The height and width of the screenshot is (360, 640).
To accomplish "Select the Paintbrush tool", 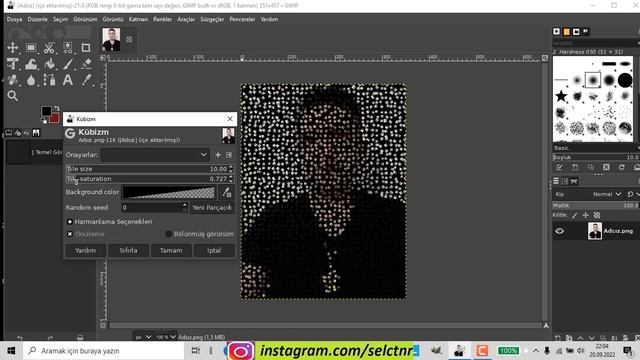I will [x=68, y=64].
